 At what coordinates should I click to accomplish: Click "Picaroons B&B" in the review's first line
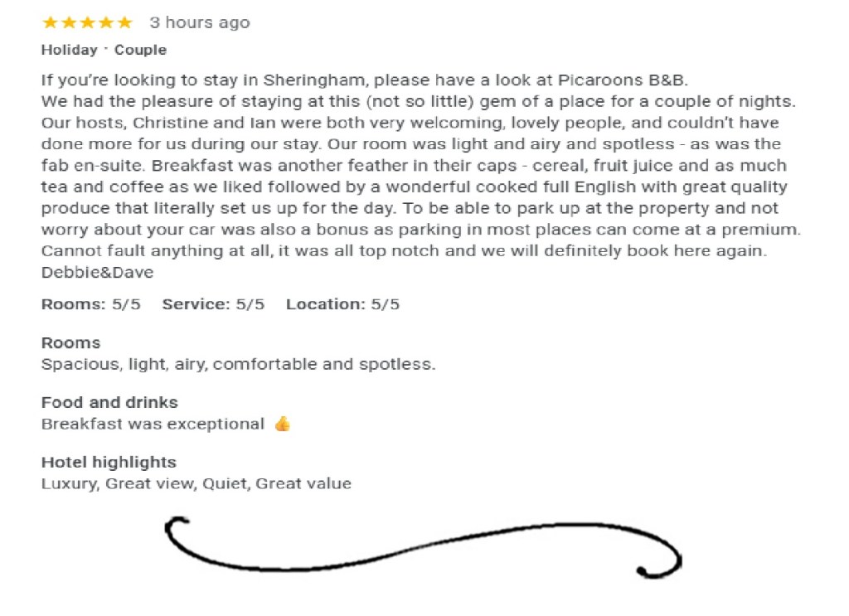[612, 80]
